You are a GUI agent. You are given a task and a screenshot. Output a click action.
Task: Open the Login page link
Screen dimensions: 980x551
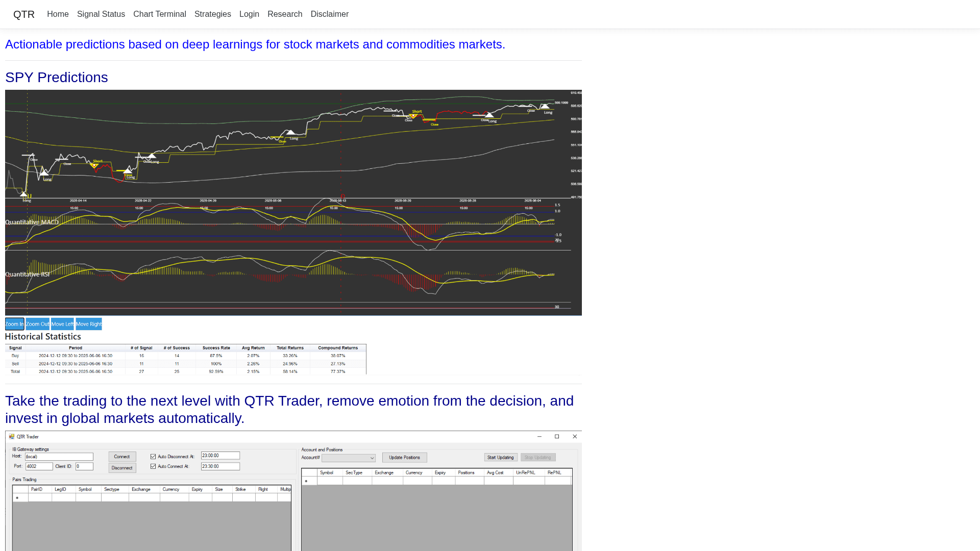tap(249, 14)
